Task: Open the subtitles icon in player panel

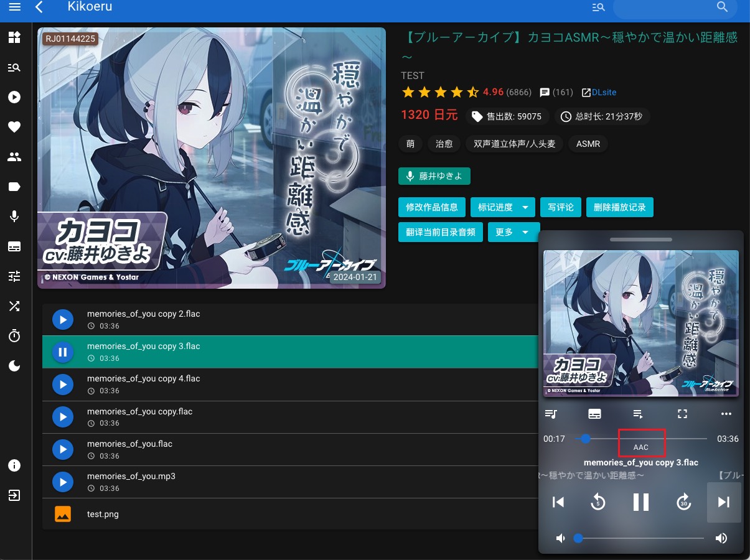Action: tap(594, 414)
